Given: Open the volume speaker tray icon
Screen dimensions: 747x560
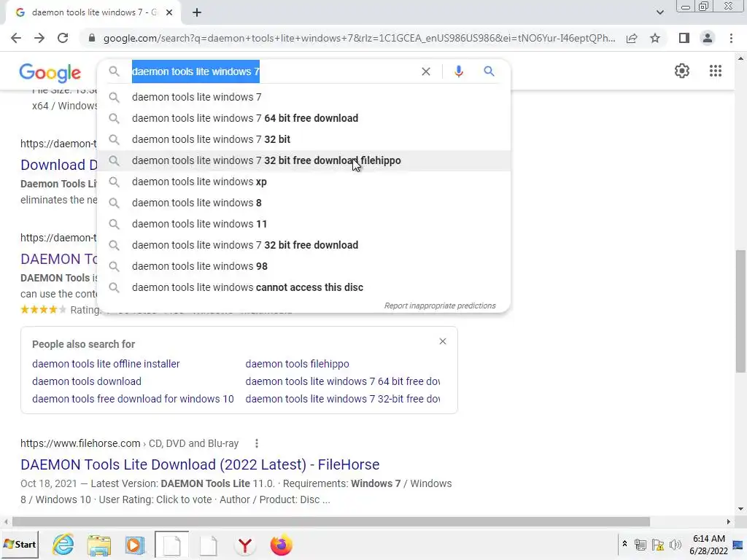Looking at the screenshot, I should tap(676, 545).
